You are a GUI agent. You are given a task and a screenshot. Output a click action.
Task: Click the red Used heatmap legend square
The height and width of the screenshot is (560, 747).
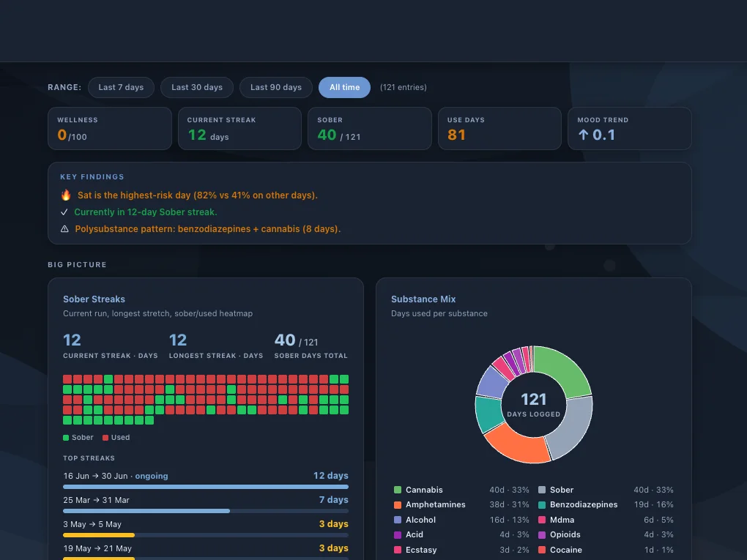pos(105,438)
